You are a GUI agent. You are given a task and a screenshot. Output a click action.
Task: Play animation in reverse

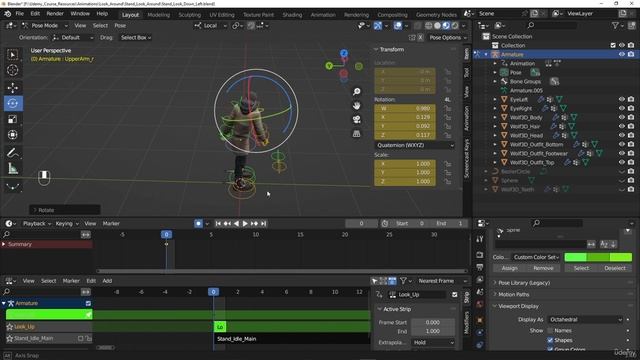click(236, 223)
